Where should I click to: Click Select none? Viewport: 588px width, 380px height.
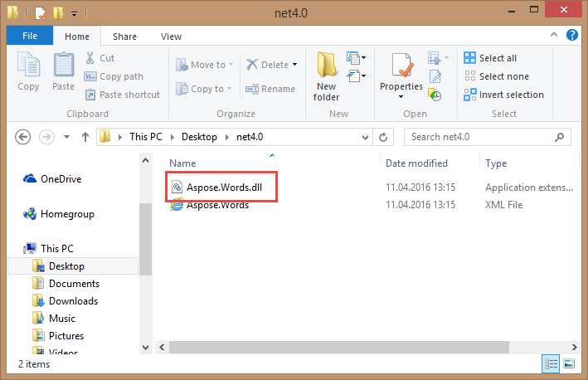pos(497,76)
